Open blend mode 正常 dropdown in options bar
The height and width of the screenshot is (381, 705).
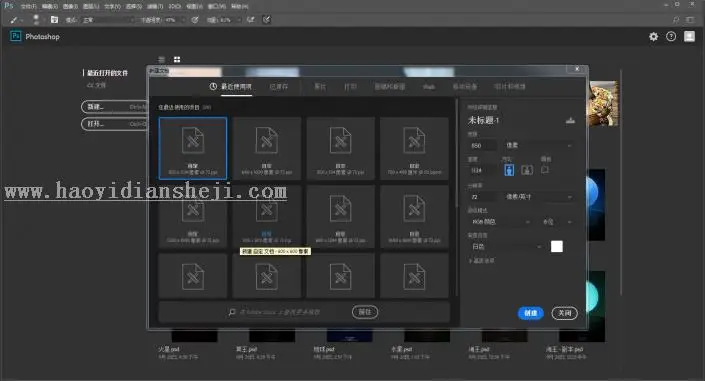pos(108,20)
